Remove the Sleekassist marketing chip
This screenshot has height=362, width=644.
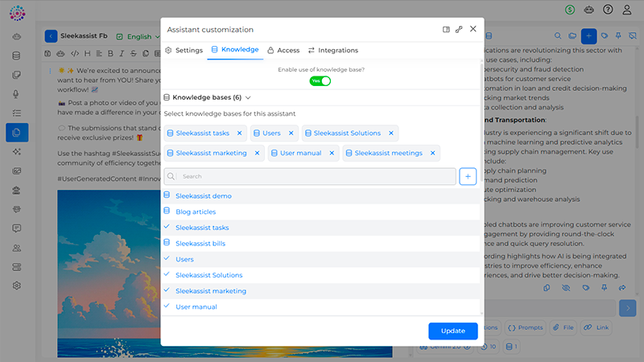(257, 153)
